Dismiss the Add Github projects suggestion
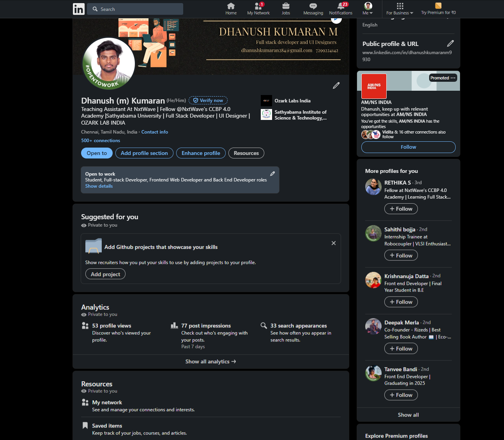The image size is (504, 440). [x=334, y=243]
